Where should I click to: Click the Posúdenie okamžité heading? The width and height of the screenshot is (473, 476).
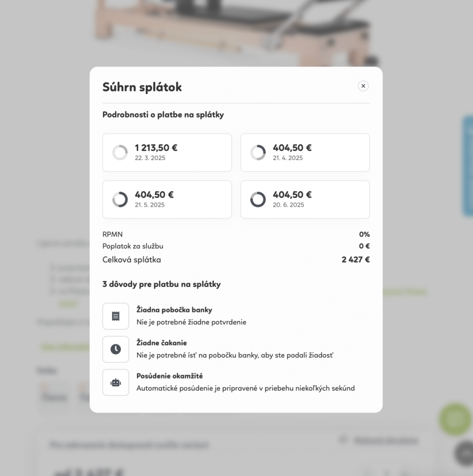pos(170,376)
